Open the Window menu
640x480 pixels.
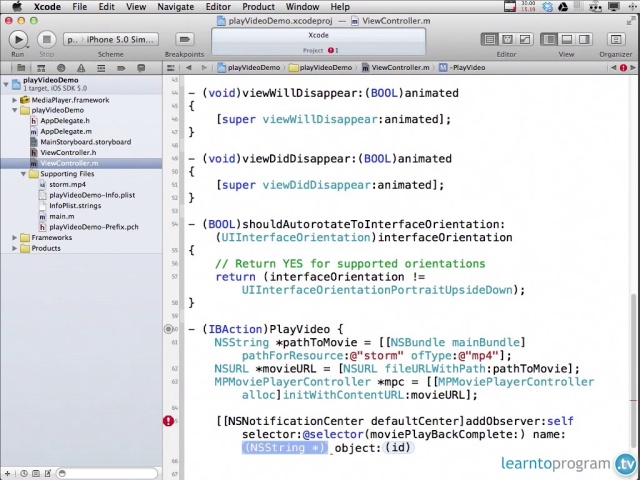pos(302,7)
